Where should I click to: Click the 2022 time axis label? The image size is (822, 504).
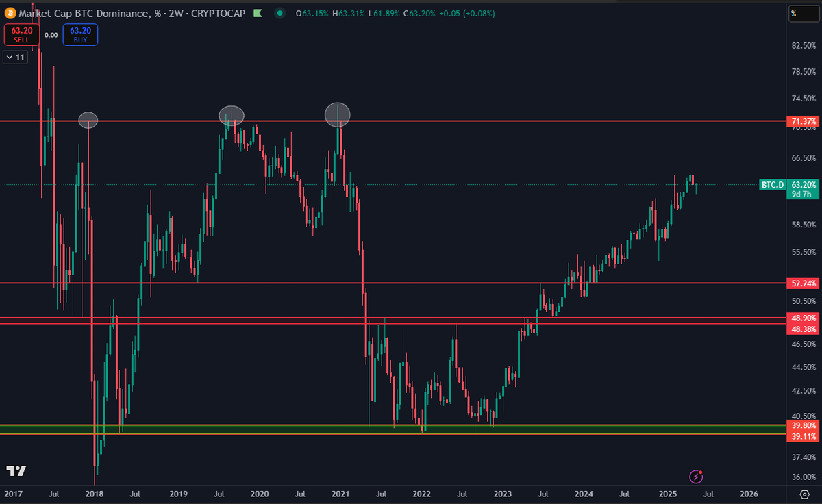[421, 494]
